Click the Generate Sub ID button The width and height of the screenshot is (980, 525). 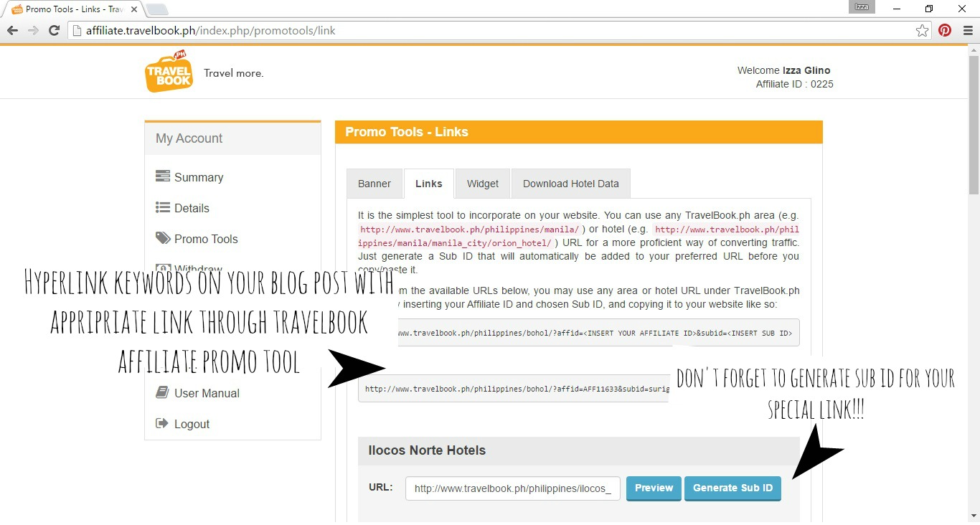[732, 488]
